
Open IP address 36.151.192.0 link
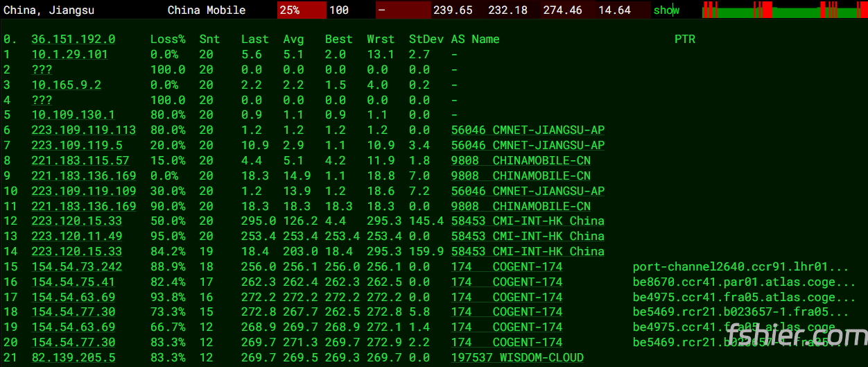(73, 40)
